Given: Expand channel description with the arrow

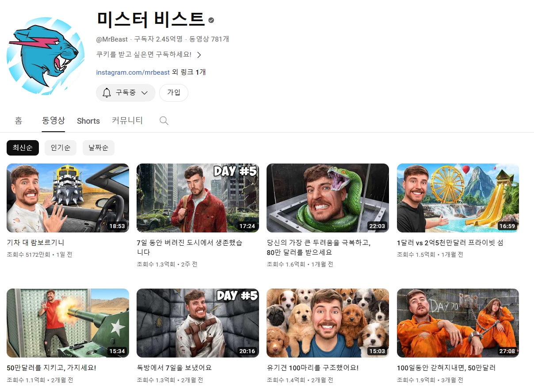Looking at the screenshot, I should pos(199,55).
